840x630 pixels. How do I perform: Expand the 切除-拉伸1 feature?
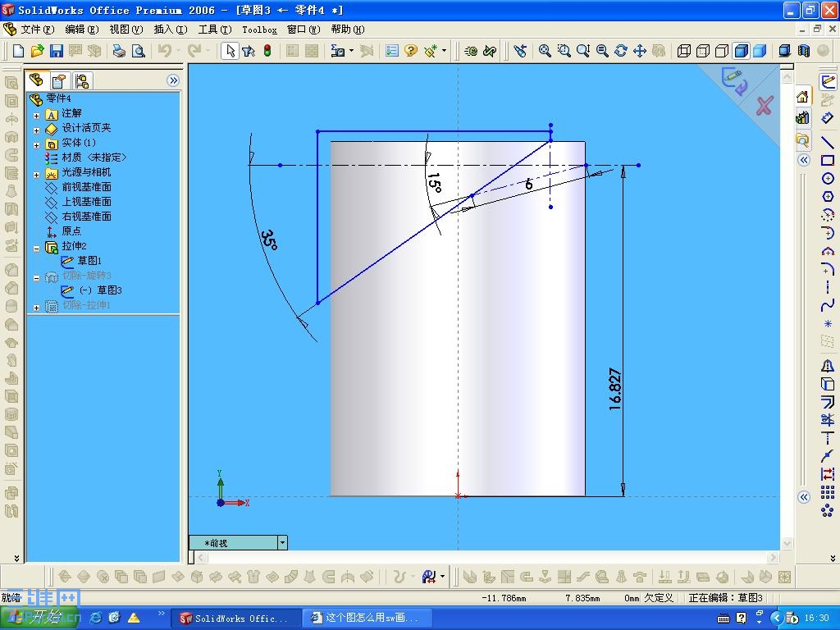[x=36, y=308]
